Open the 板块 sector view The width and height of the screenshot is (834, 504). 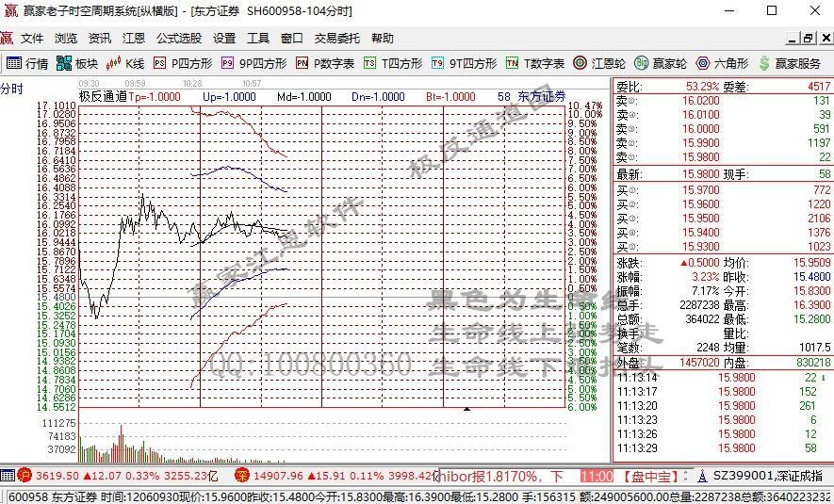77,64
